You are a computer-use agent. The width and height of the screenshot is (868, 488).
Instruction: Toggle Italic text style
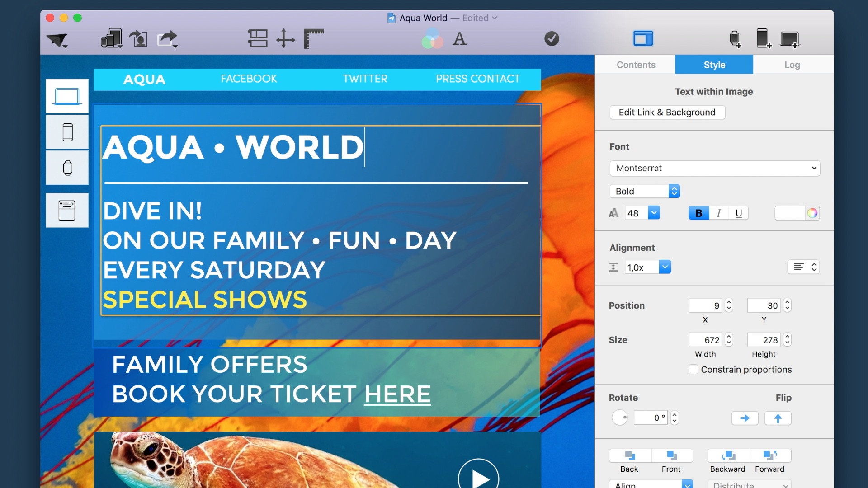(x=719, y=213)
